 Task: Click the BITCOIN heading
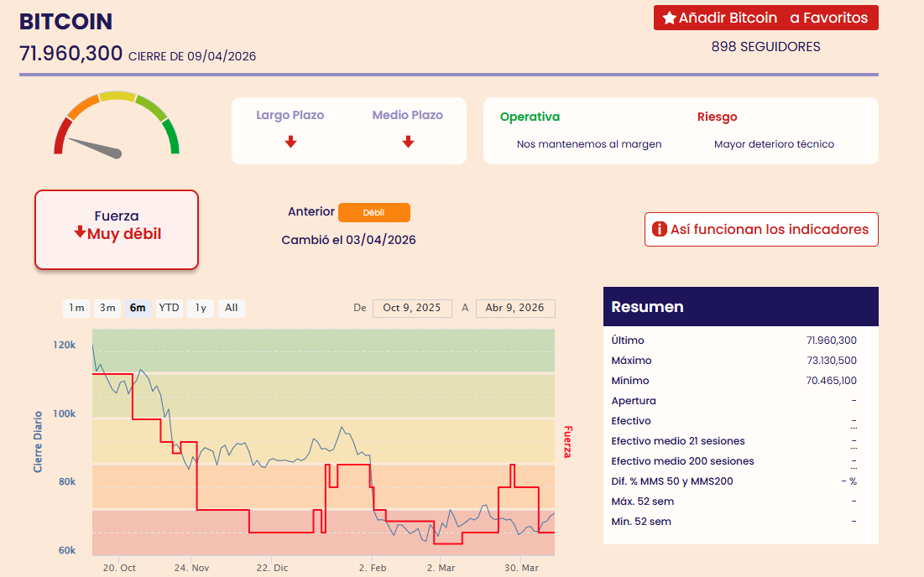click(x=66, y=22)
